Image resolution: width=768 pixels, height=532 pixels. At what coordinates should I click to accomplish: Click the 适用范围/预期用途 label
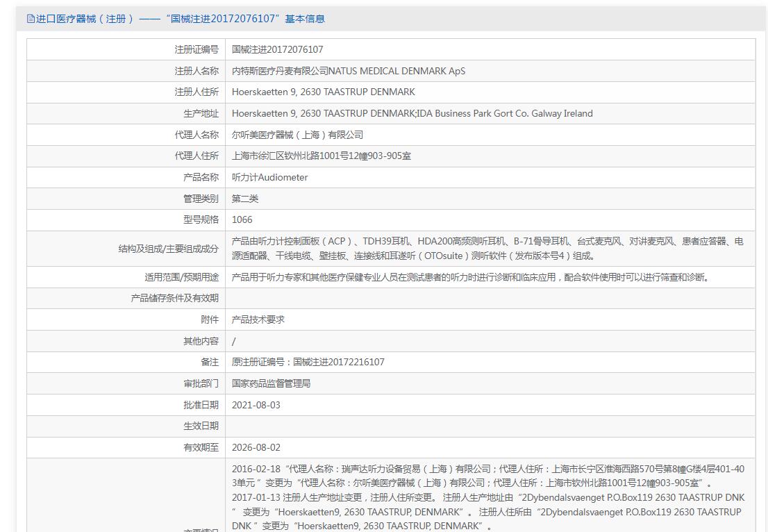click(181, 277)
